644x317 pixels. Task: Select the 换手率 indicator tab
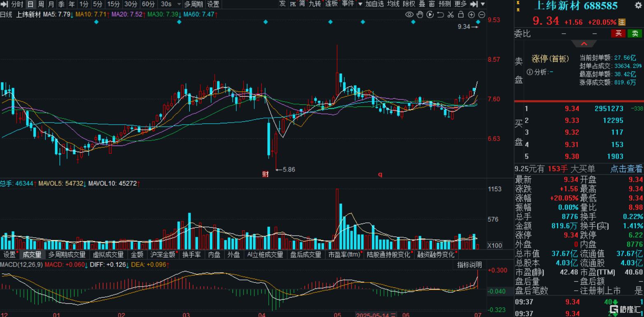(192, 255)
